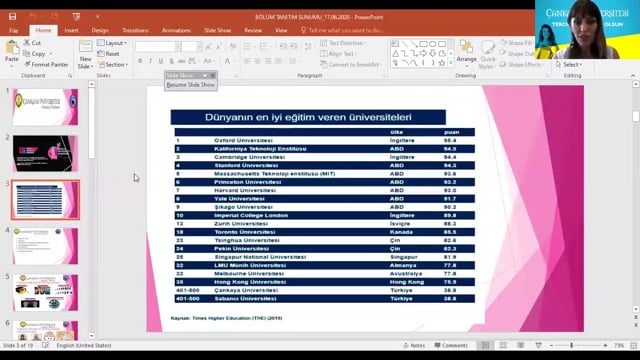This screenshot has height=360, width=640.
Task: Open the Notes pane
Action: point(414,345)
